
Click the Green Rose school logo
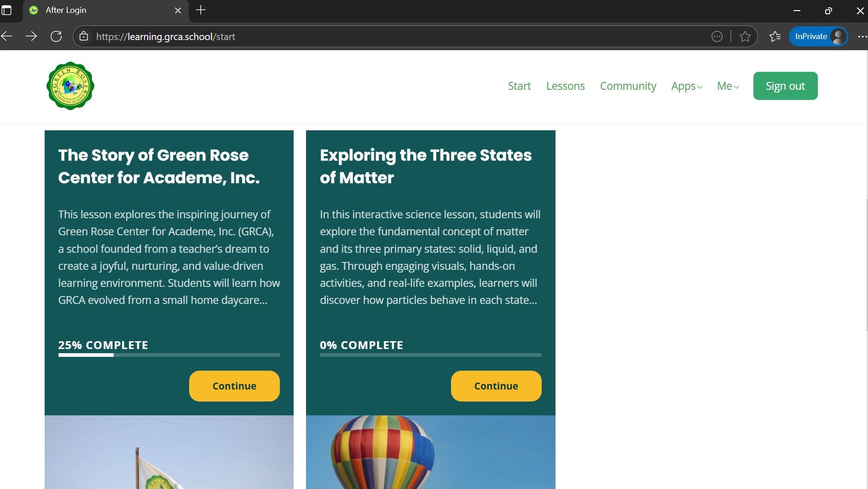(70, 86)
